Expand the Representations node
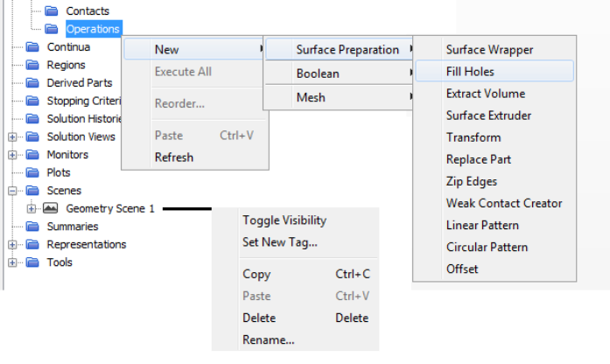 (x=12, y=244)
